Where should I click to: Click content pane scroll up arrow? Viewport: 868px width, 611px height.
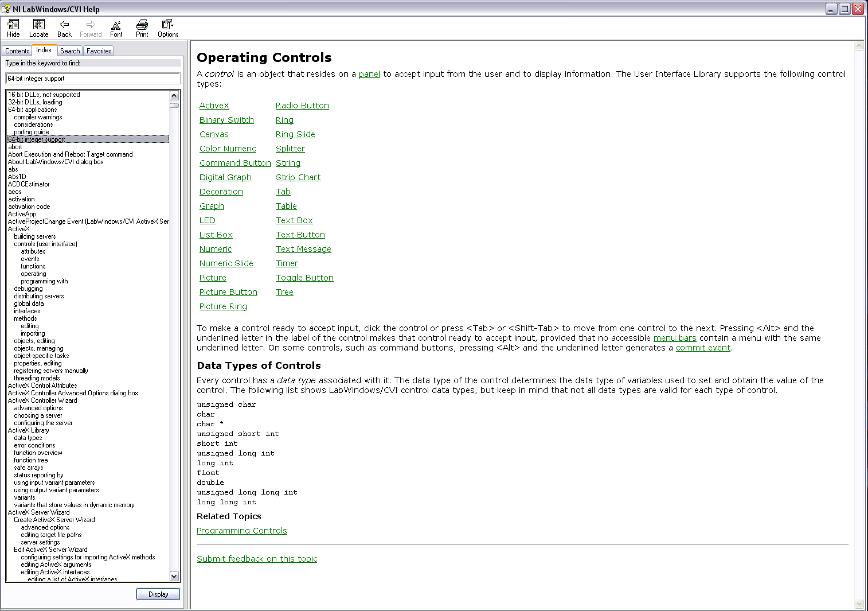[859, 46]
